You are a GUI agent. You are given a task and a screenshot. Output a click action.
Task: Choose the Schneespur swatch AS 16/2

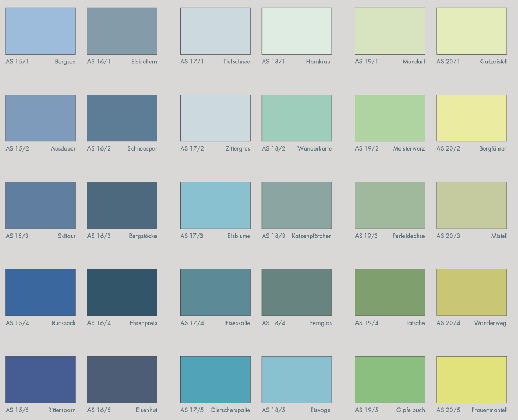122,118
